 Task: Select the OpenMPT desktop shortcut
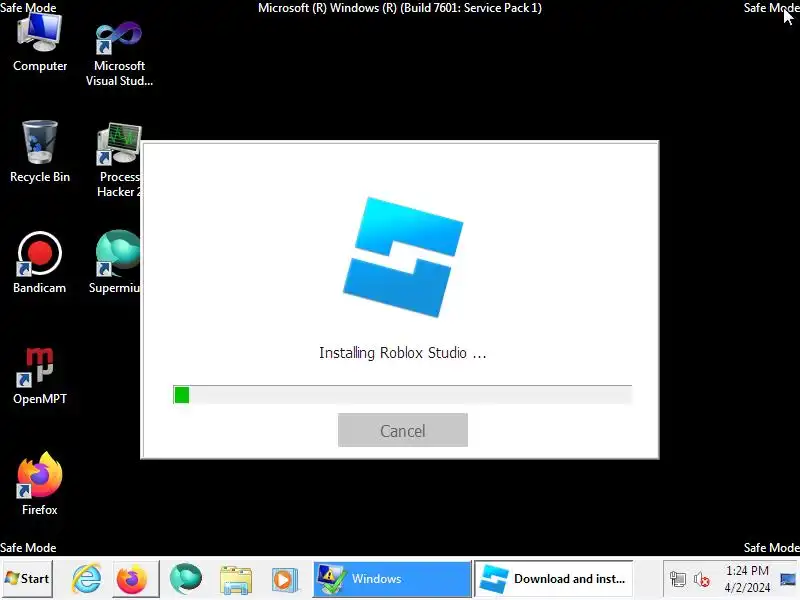tap(40, 375)
